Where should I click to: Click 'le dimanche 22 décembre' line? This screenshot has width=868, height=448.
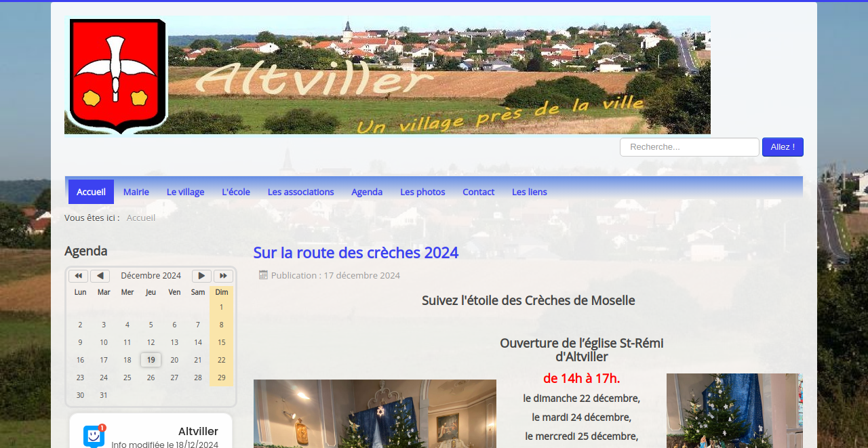click(x=582, y=398)
